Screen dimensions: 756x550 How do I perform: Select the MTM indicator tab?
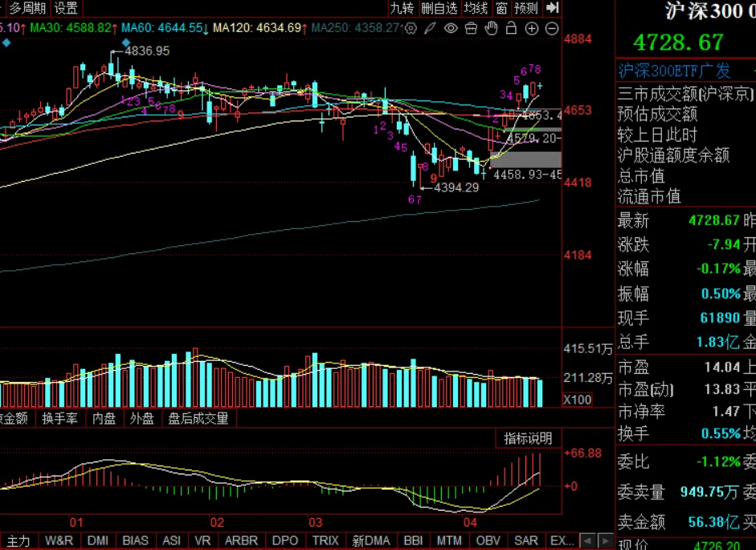pos(449,541)
